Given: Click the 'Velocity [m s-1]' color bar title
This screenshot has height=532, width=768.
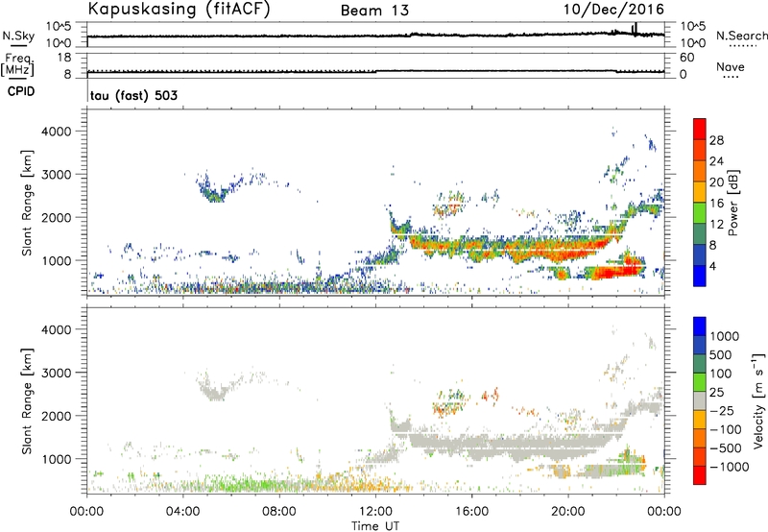Looking at the screenshot, I should point(758,399).
